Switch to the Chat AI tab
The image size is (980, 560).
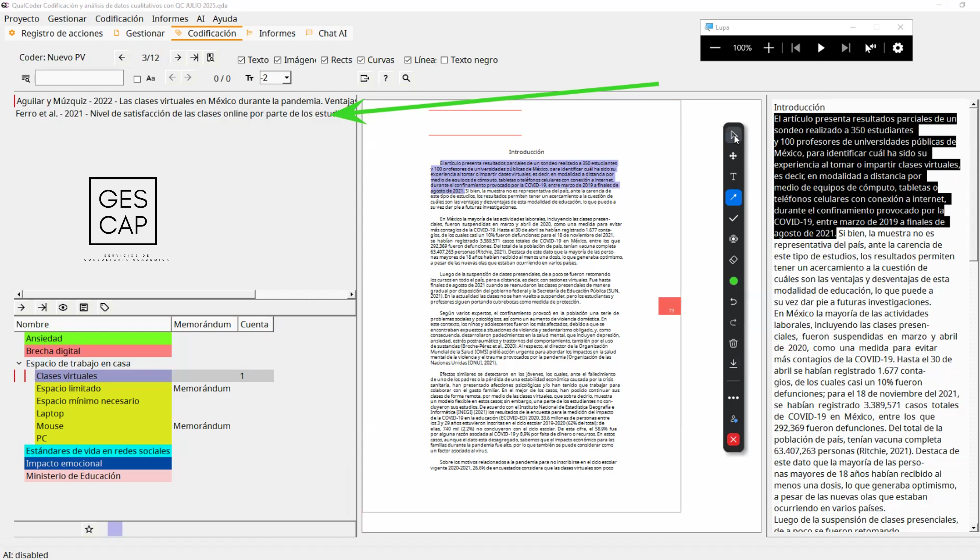(x=327, y=33)
